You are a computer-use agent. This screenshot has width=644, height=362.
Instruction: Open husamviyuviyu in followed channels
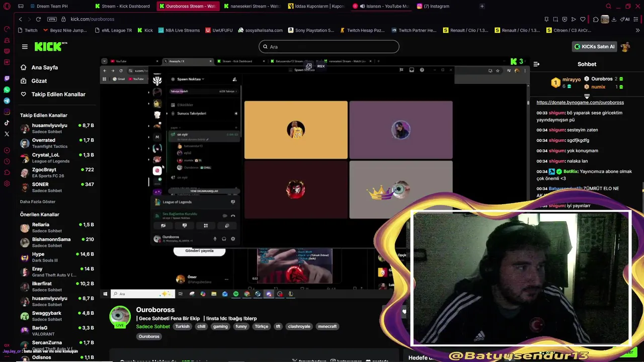[57, 128]
